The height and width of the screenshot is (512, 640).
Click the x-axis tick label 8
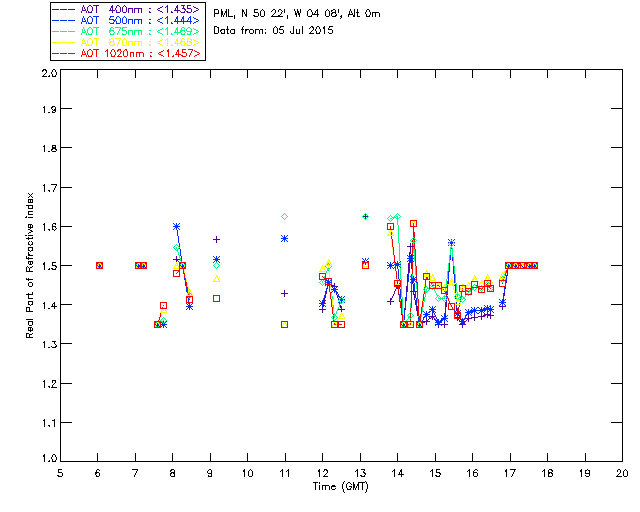click(173, 474)
